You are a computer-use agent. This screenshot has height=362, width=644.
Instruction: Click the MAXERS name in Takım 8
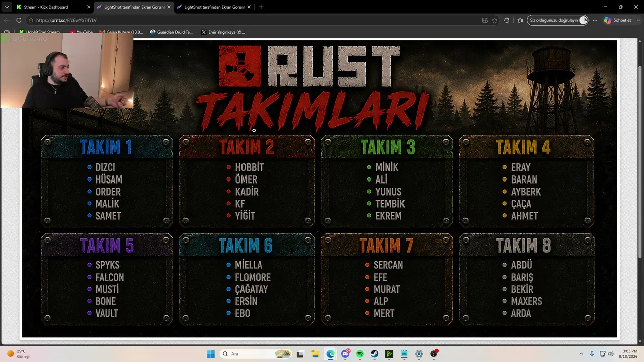tap(526, 301)
